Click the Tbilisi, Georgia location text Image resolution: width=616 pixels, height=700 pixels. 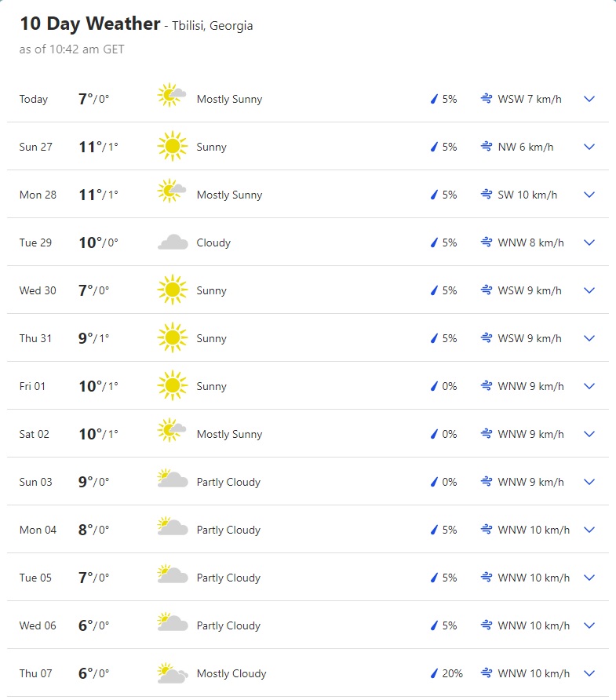coord(212,26)
